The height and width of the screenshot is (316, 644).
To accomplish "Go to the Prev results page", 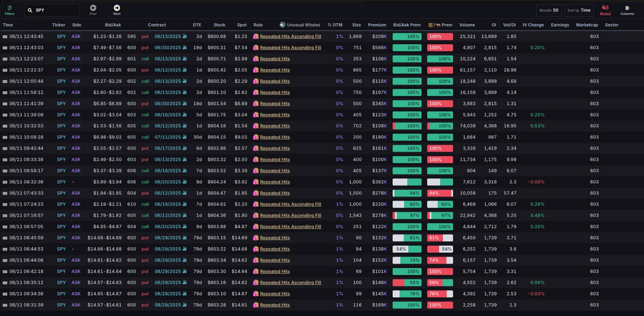I will pyautogui.click(x=93, y=10).
